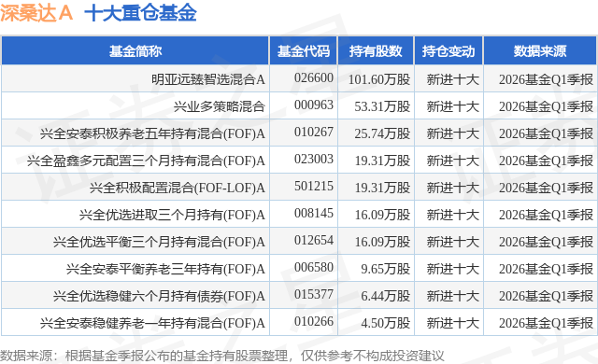Image resolution: width=598 pixels, height=364 pixels.
Task: Click the 深桑达A stock title
Action: [36, 12]
